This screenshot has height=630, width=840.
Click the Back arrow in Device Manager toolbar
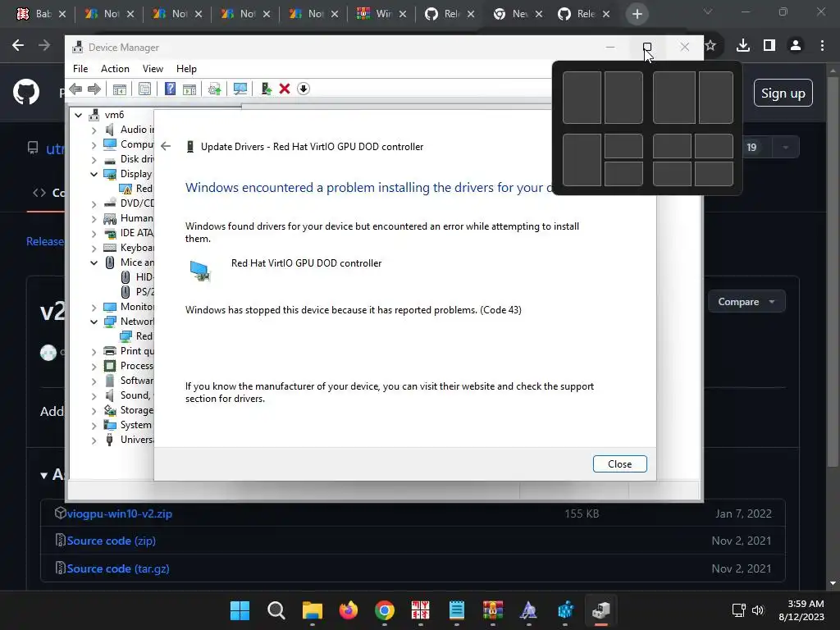pos(75,89)
